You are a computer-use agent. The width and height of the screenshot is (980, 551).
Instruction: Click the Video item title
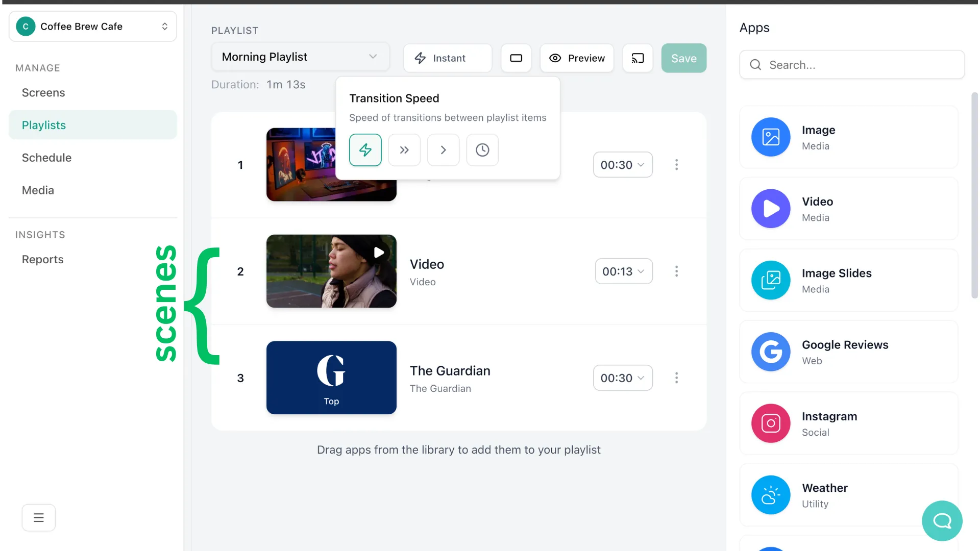click(427, 264)
